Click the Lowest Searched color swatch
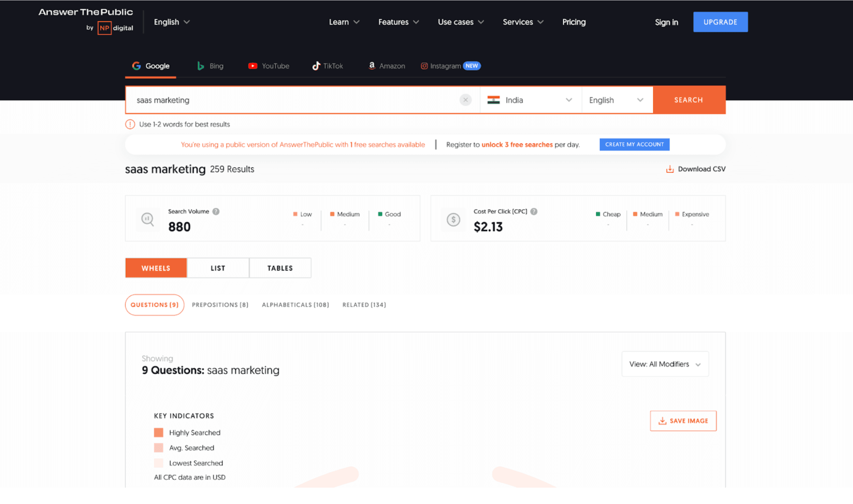The width and height of the screenshot is (853, 504). tap(159, 463)
